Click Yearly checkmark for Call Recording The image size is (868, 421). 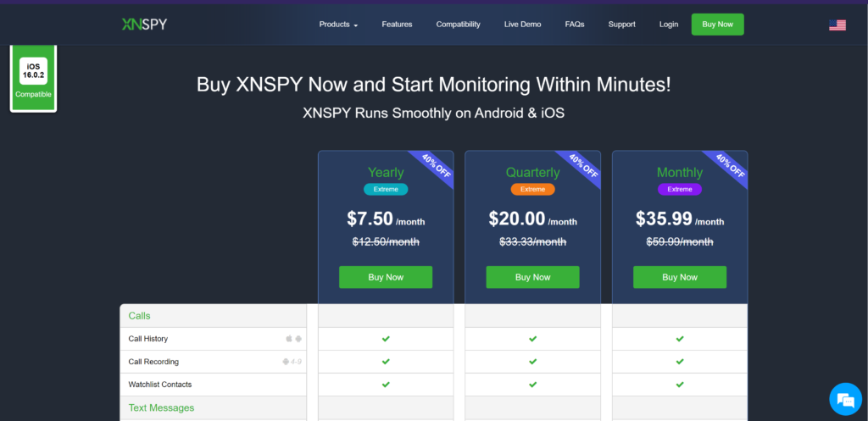click(386, 362)
